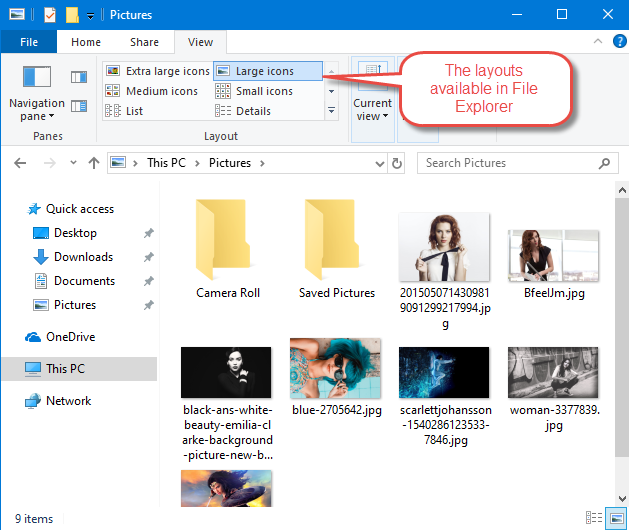The height and width of the screenshot is (530, 629).
Task: Refresh the Pictures folder view
Action: coord(398,163)
